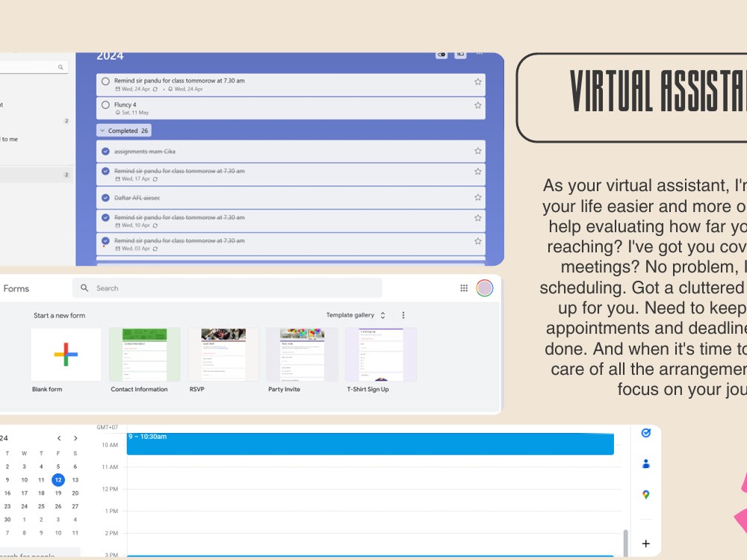Click the 'Start a new form' heading

point(60,315)
